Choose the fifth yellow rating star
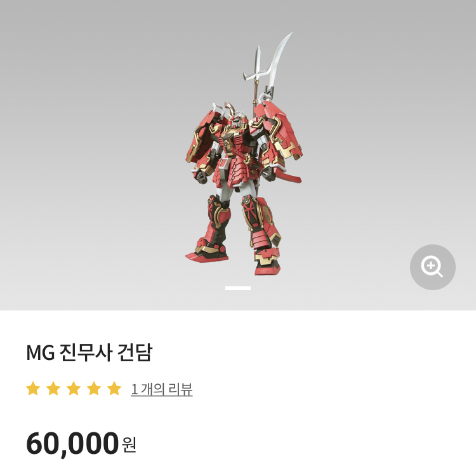The height and width of the screenshot is (466, 476). [114, 389]
